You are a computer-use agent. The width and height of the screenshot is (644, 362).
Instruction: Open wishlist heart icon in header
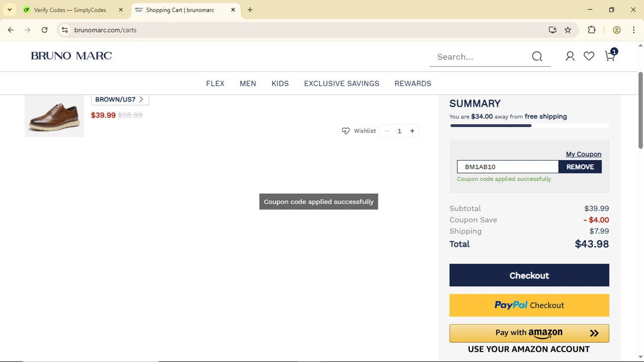(x=589, y=56)
